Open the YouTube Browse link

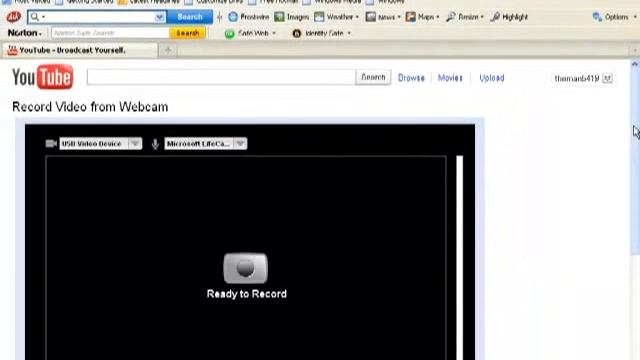[x=411, y=78]
